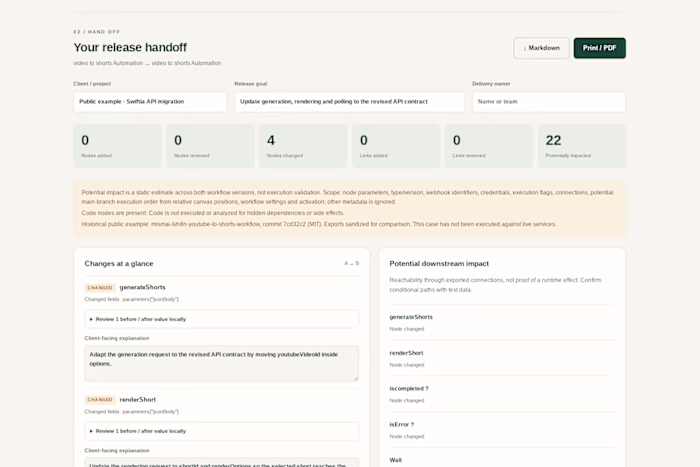
Task: Click the iscompleted ? impact row
Action: tap(502, 394)
